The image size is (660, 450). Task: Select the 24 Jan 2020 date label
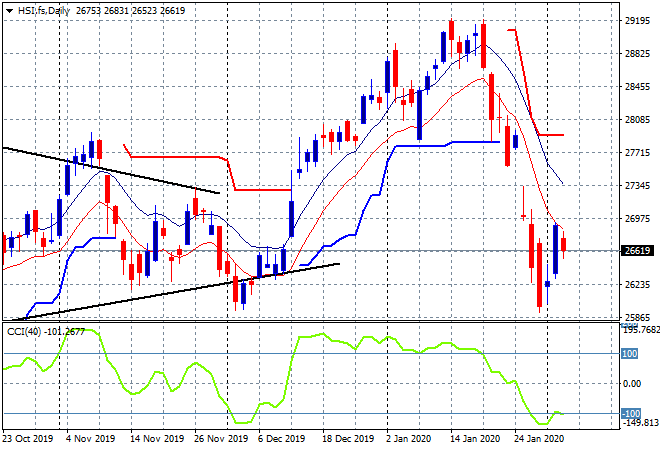pos(539,439)
